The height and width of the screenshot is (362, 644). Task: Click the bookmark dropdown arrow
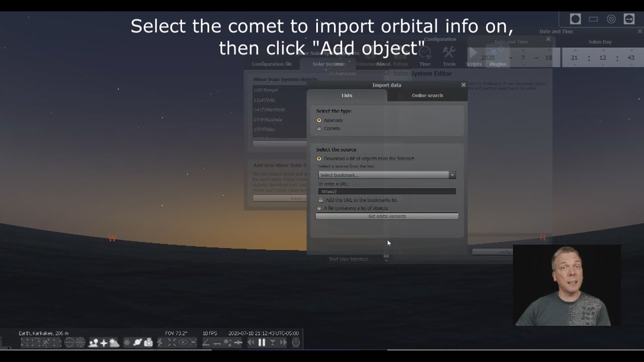pos(452,175)
